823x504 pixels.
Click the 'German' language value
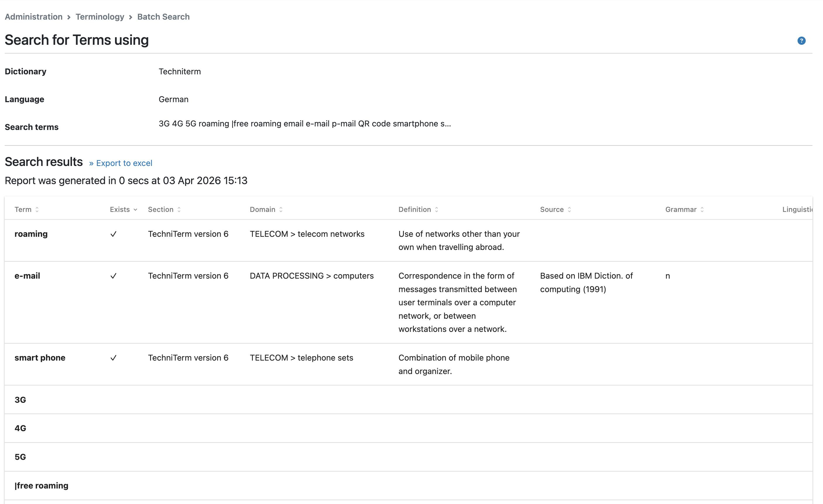coord(173,99)
